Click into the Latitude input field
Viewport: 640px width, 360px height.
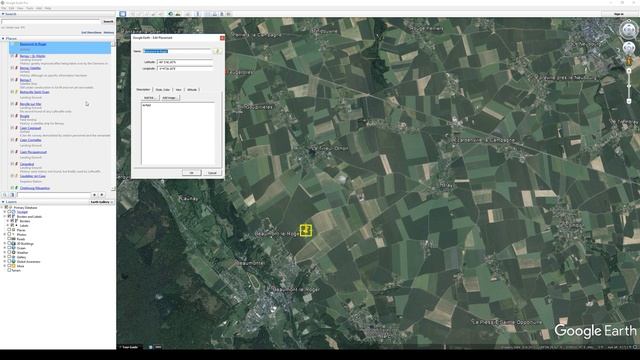[x=184, y=62]
